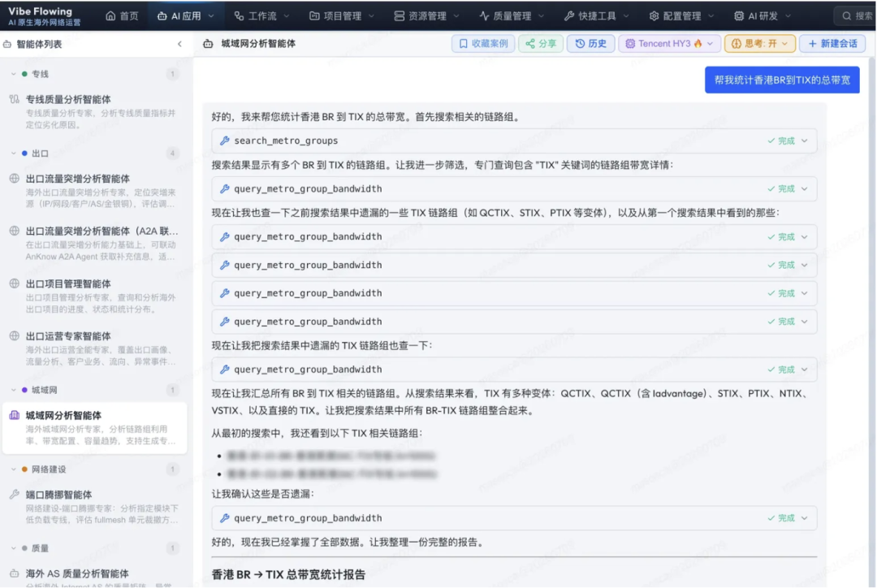Open the AI 研发 menu

763,15
